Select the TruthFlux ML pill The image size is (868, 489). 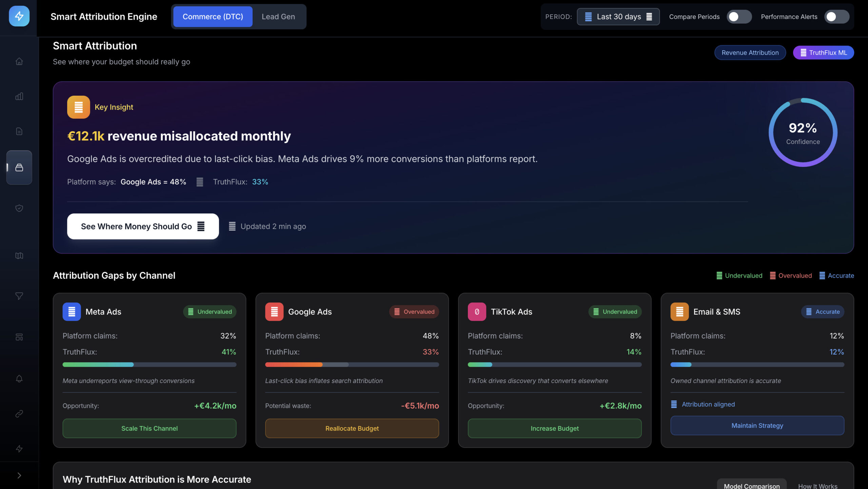click(x=823, y=53)
